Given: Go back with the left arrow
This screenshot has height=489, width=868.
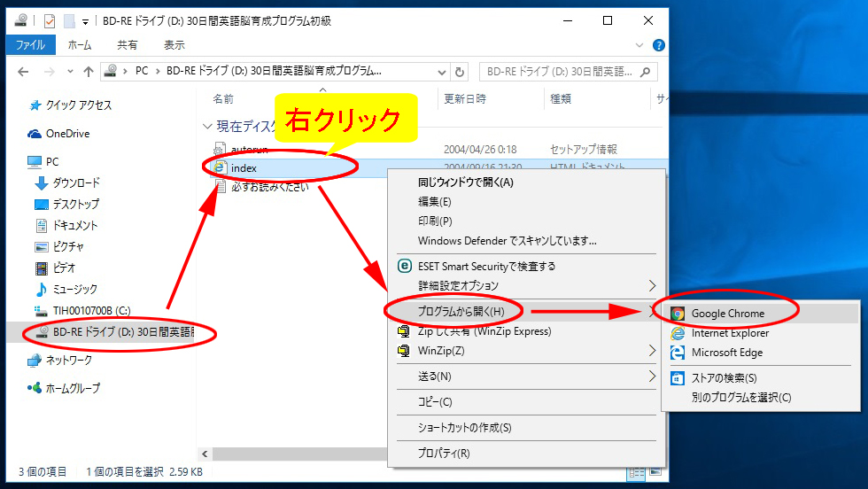Looking at the screenshot, I should coord(23,72).
